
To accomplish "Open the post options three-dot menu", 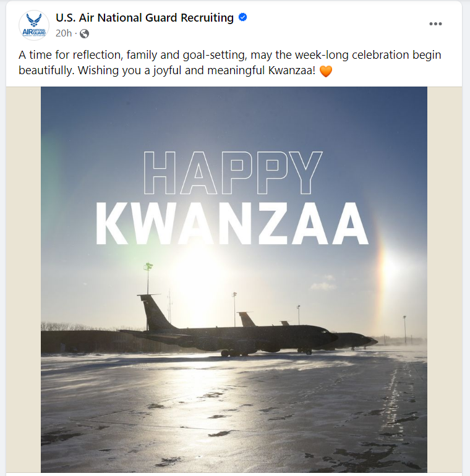I will [x=436, y=23].
